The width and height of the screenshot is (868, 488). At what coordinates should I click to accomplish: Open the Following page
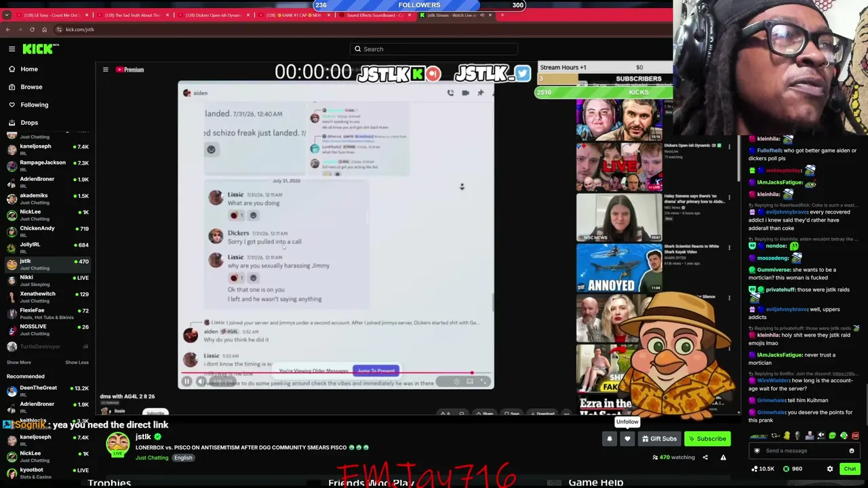click(x=34, y=104)
